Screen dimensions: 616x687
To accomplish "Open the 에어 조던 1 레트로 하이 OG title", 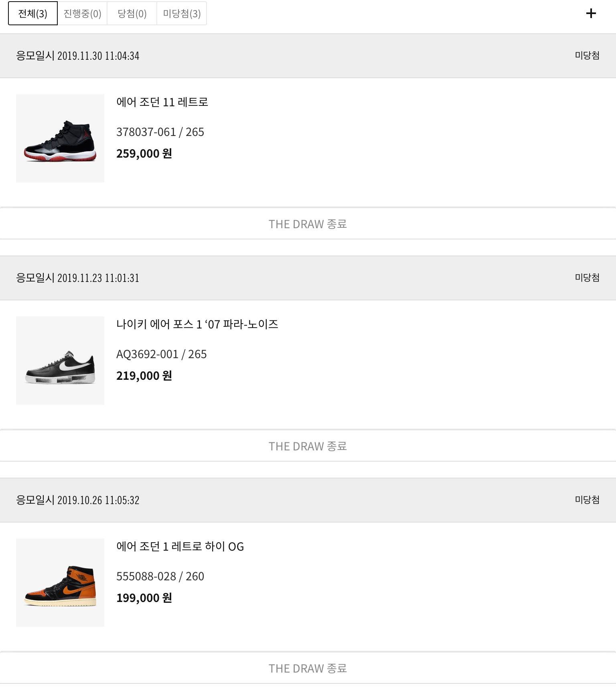I will [180, 546].
